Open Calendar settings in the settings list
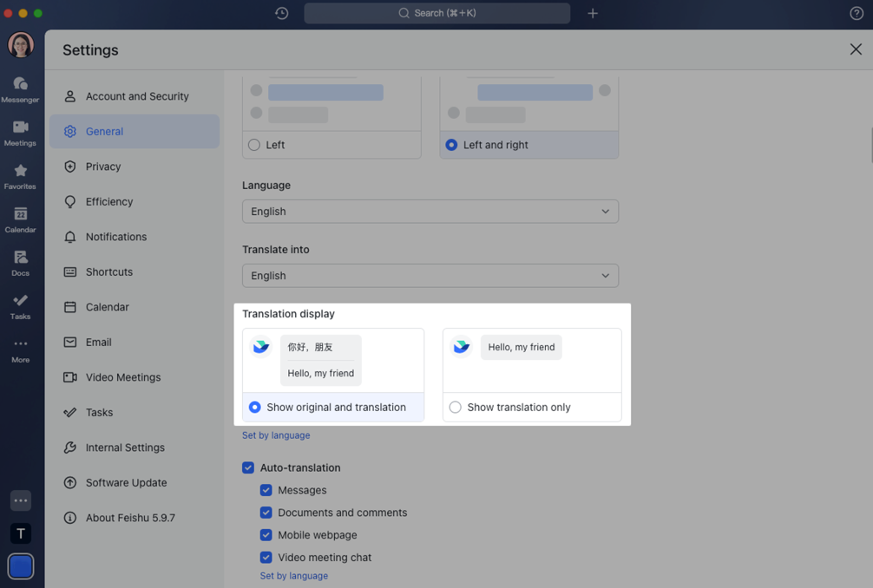The width and height of the screenshot is (873, 588). [x=135, y=307]
